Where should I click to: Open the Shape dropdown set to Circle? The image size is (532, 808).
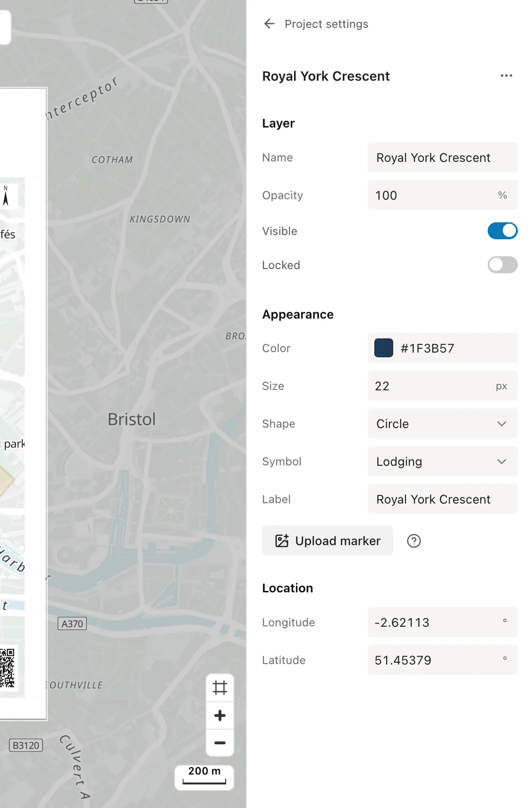442,423
